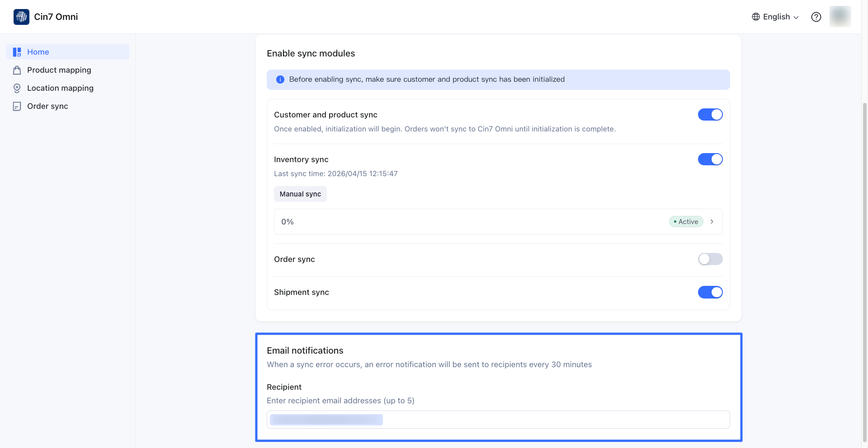The width and height of the screenshot is (868, 448).
Task: Click the info icon in sync notice
Action: click(x=280, y=79)
